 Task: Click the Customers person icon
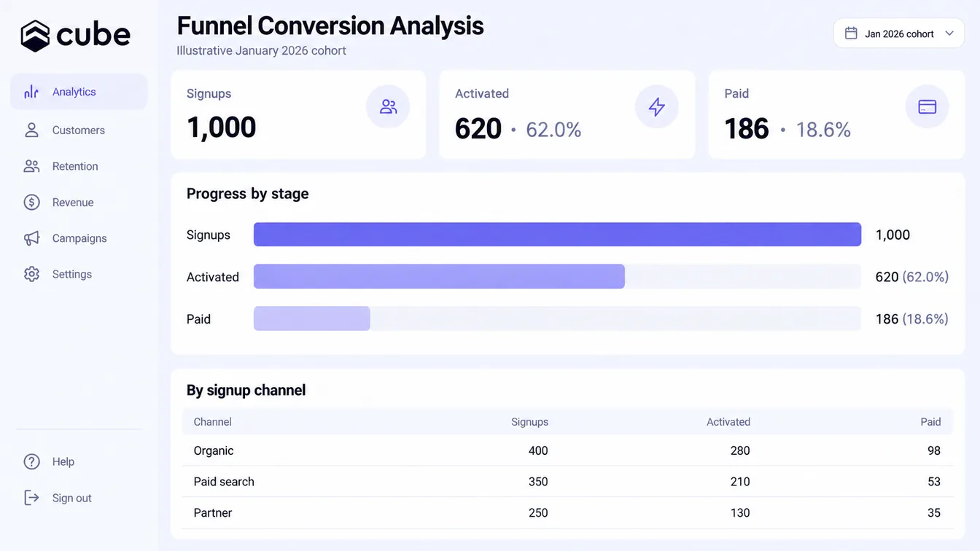[31, 130]
